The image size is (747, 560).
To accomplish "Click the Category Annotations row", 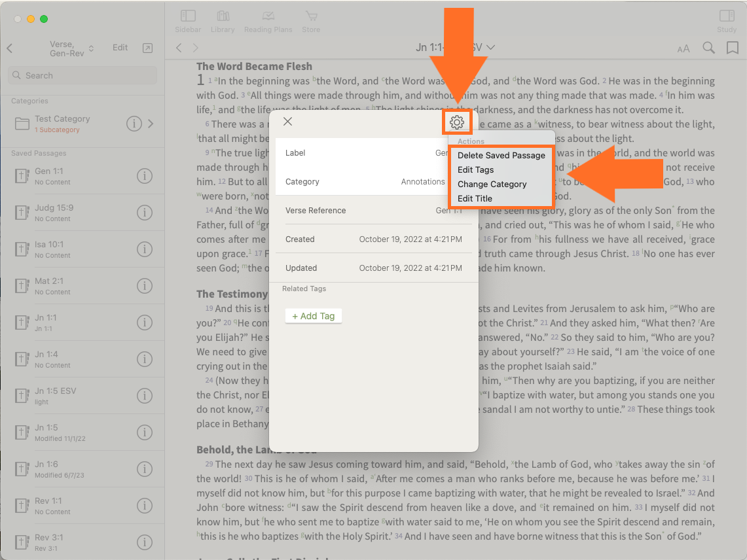I will coord(373,181).
